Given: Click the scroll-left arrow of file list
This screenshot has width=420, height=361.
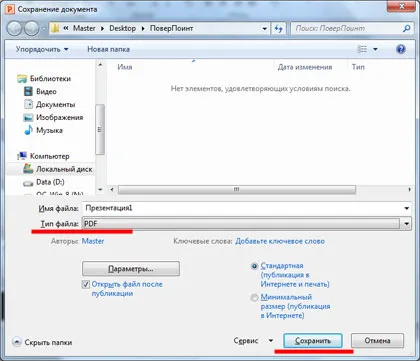Looking at the screenshot, I should (x=112, y=189).
